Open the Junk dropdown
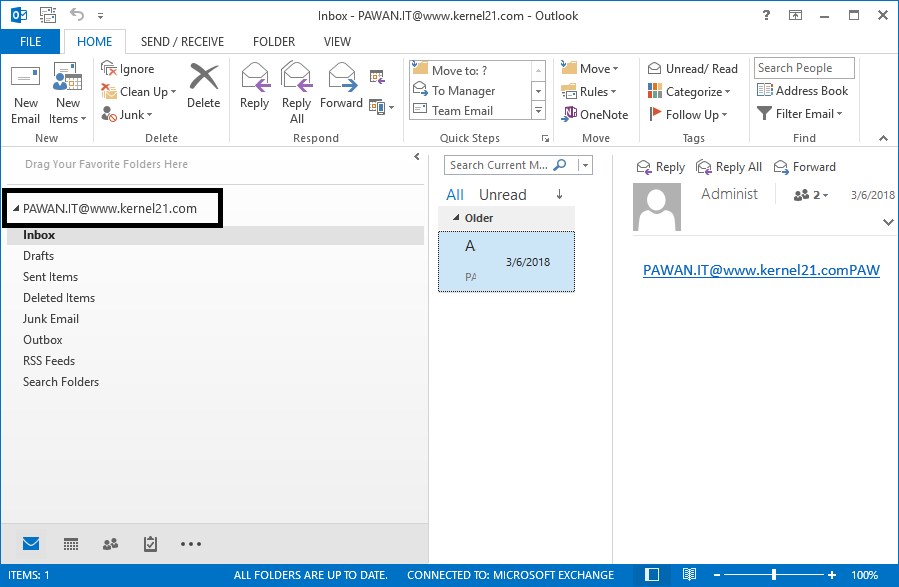 point(127,115)
